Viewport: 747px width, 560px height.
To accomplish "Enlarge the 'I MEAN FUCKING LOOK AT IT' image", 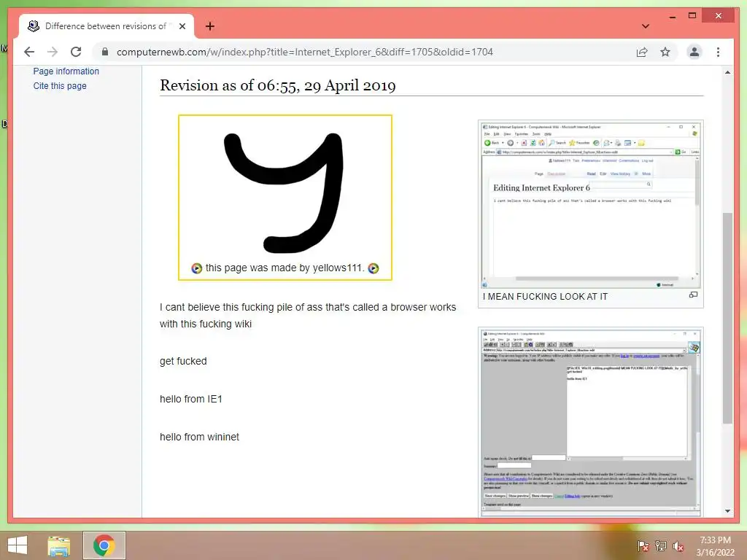I will 693,295.
